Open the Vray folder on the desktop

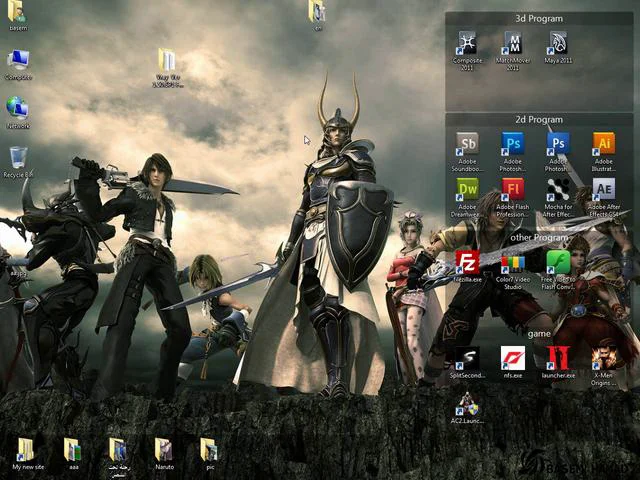[168, 68]
